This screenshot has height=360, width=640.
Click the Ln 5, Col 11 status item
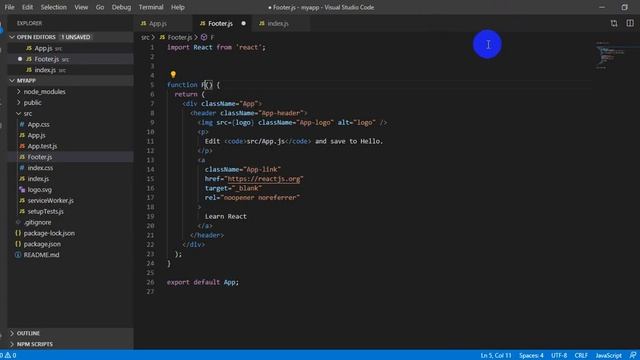[496, 356]
